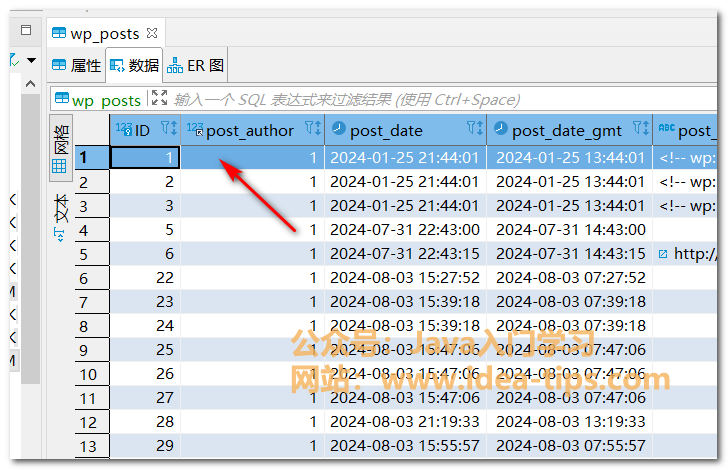
Task: Select post_date cell 2024-07-31 22:43:00
Action: 405,230
